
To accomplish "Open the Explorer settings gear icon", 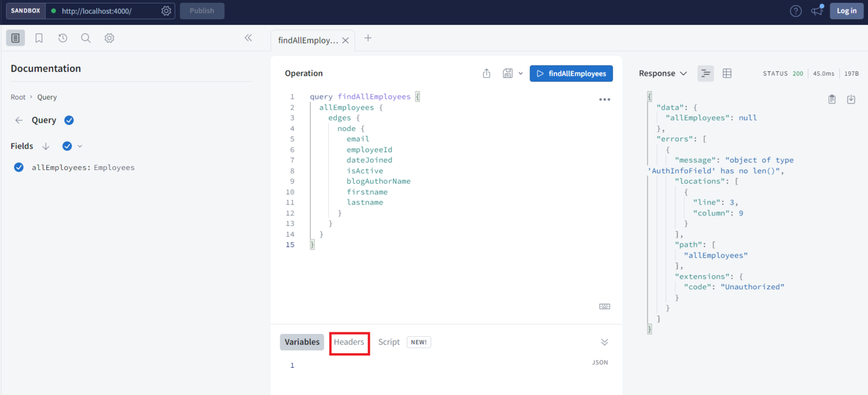I will tap(109, 38).
